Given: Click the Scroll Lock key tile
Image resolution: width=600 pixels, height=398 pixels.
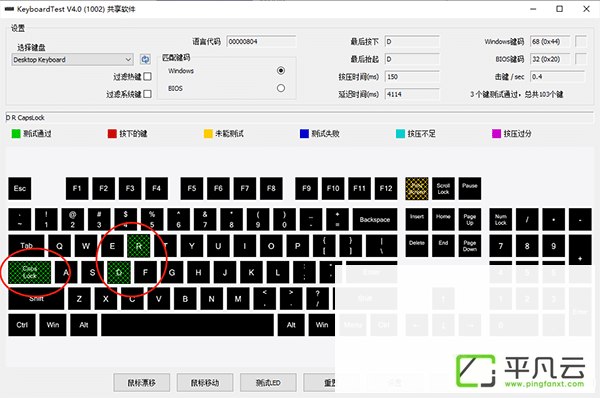Looking at the screenshot, I should pyautogui.click(x=443, y=188).
